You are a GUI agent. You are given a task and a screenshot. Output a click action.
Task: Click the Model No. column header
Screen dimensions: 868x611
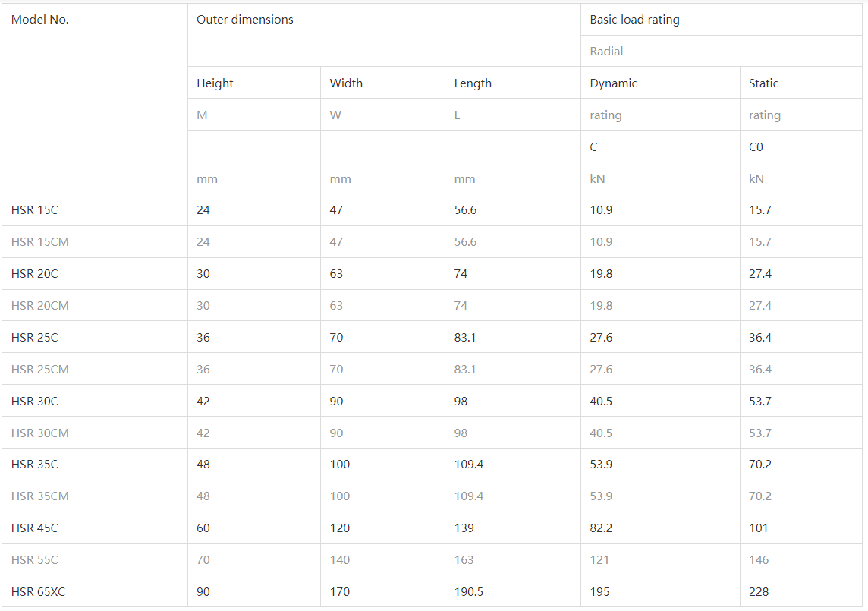[x=40, y=20]
